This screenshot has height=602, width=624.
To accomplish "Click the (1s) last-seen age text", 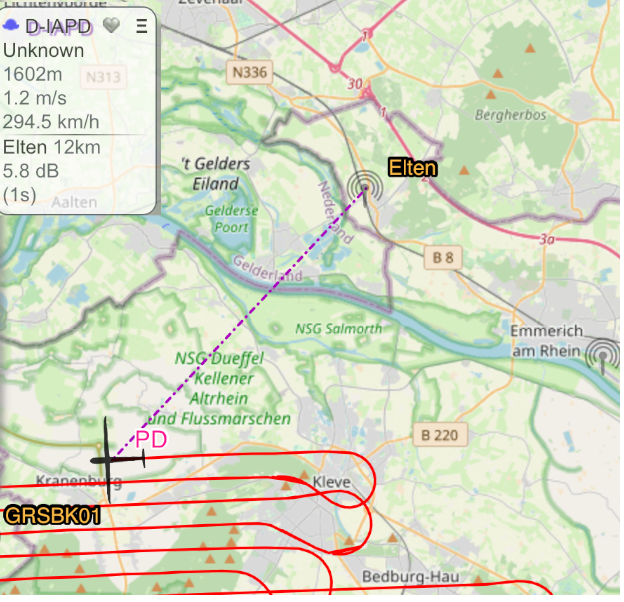I will point(20,195).
